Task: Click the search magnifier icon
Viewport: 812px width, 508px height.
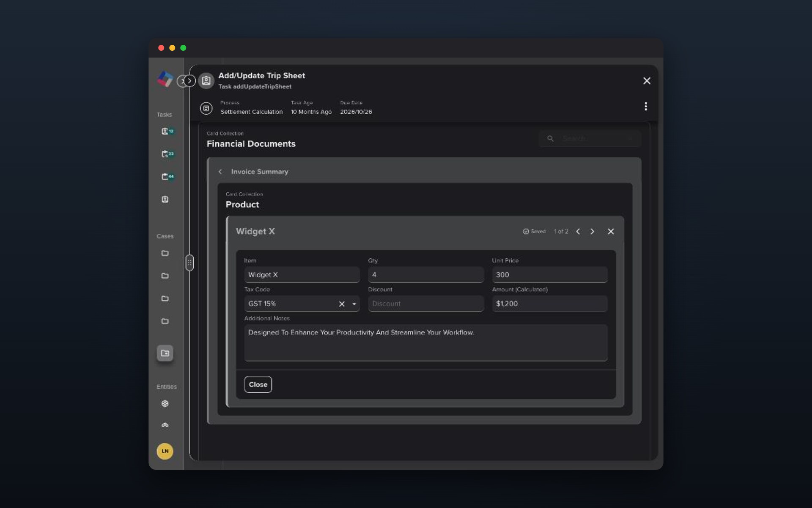Action: [550, 138]
